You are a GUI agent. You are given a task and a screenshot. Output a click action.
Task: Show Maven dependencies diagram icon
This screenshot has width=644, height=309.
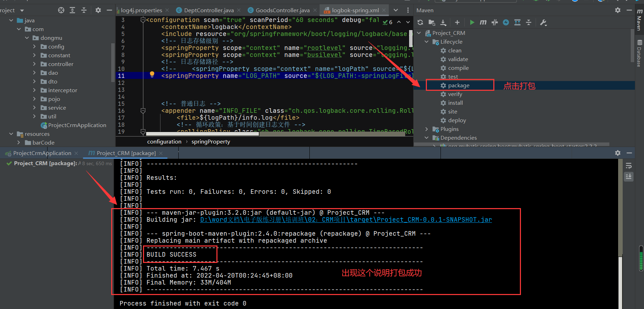tap(517, 23)
